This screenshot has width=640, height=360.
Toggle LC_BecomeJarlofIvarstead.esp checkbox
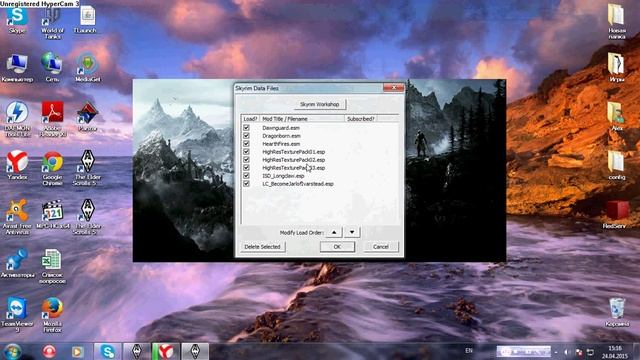(x=246, y=184)
